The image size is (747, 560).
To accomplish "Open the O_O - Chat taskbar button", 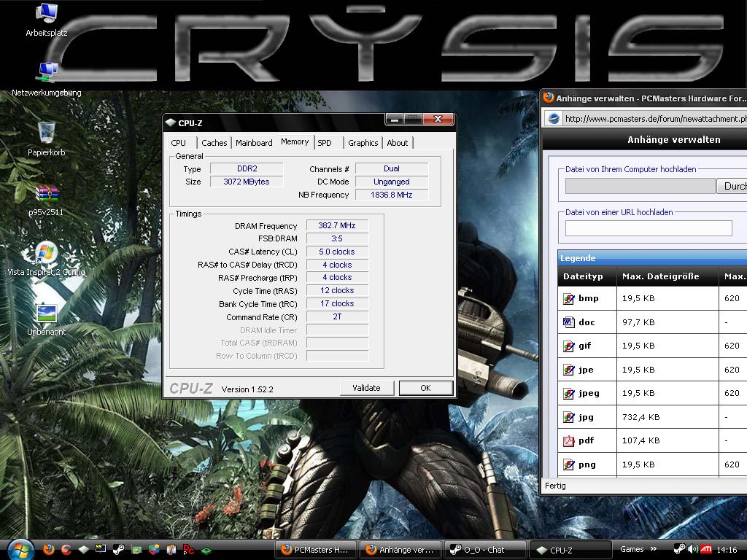I will [485, 550].
